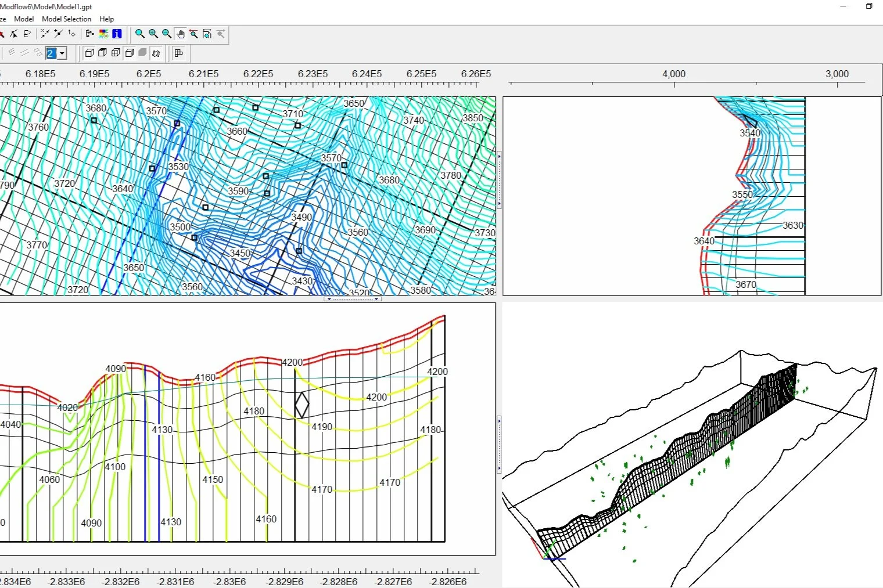This screenshot has width=883, height=588.
Task: Click the solid gray cube button
Action: 142,53
